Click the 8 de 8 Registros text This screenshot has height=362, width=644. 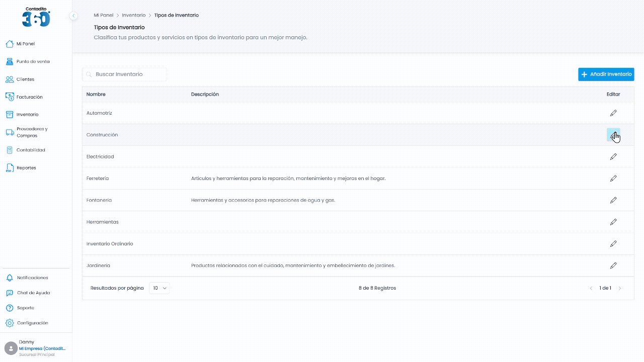tap(377, 288)
